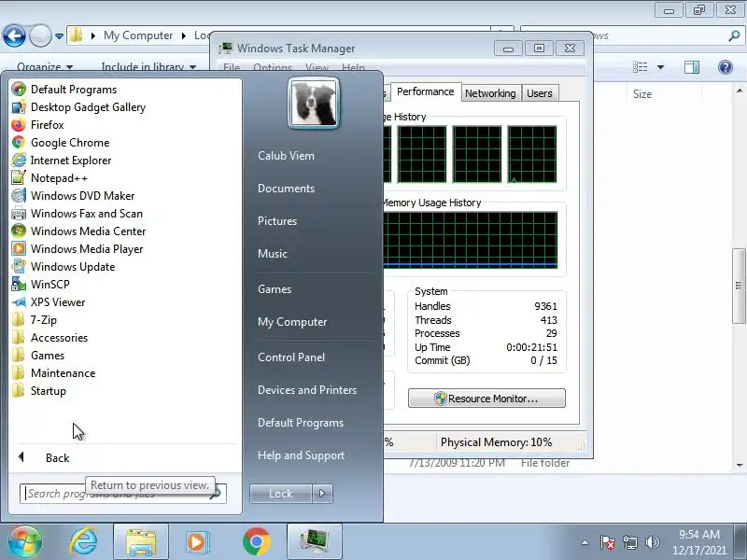Open Control Panel
The height and width of the screenshot is (560, 747).
(x=291, y=357)
